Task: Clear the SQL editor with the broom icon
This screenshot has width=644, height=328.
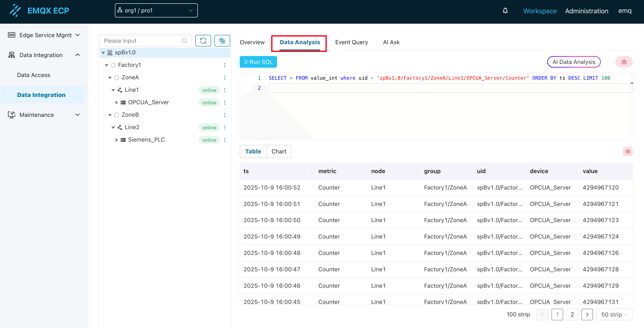Action: coord(624,62)
